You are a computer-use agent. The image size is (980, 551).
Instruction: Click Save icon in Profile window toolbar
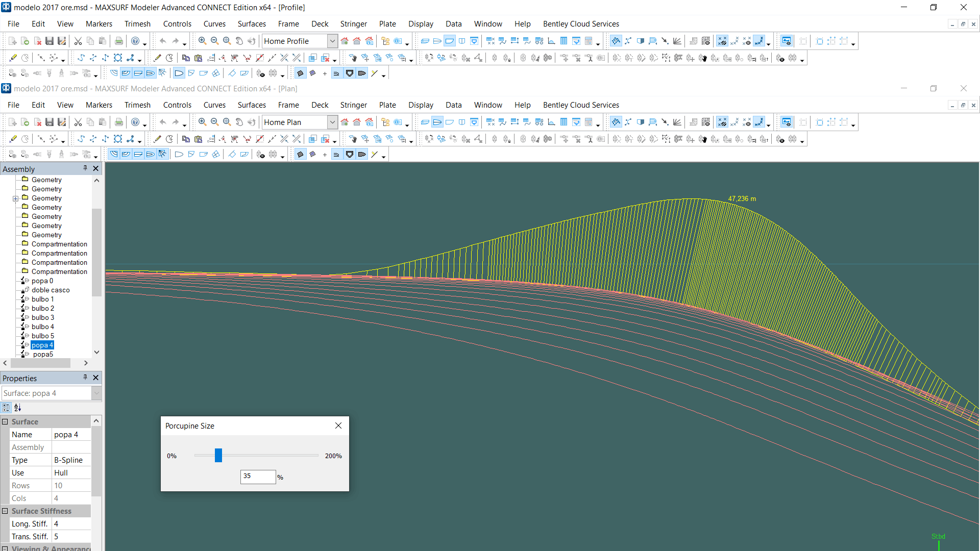[x=50, y=41]
